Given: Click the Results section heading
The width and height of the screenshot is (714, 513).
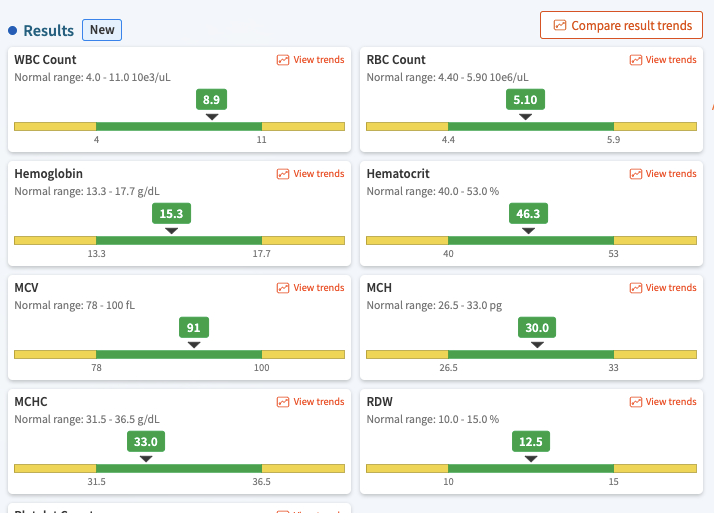Looking at the screenshot, I should coord(49,31).
